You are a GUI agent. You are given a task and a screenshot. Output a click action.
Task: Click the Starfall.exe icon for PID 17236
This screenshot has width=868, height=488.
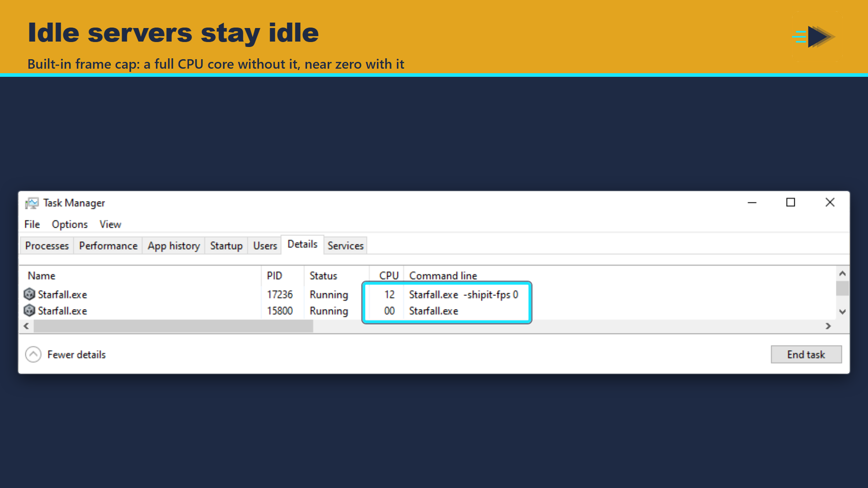[x=29, y=294]
